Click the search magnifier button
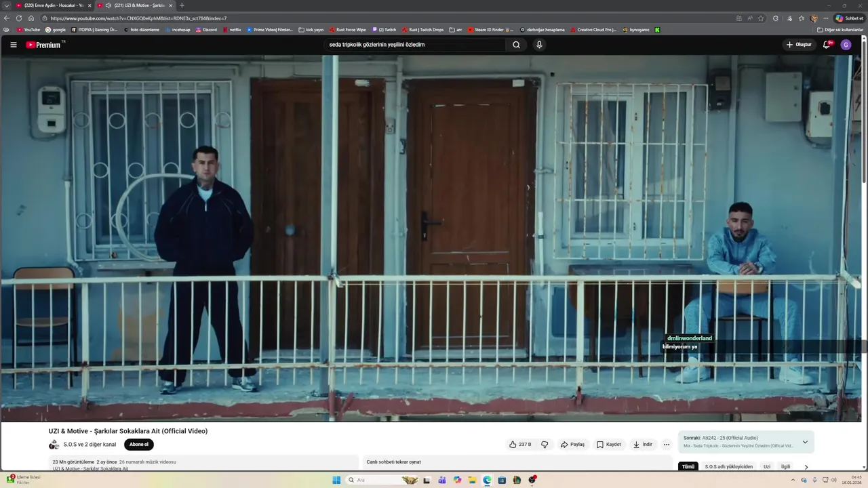The height and width of the screenshot is (488, 868). [516, 45]
